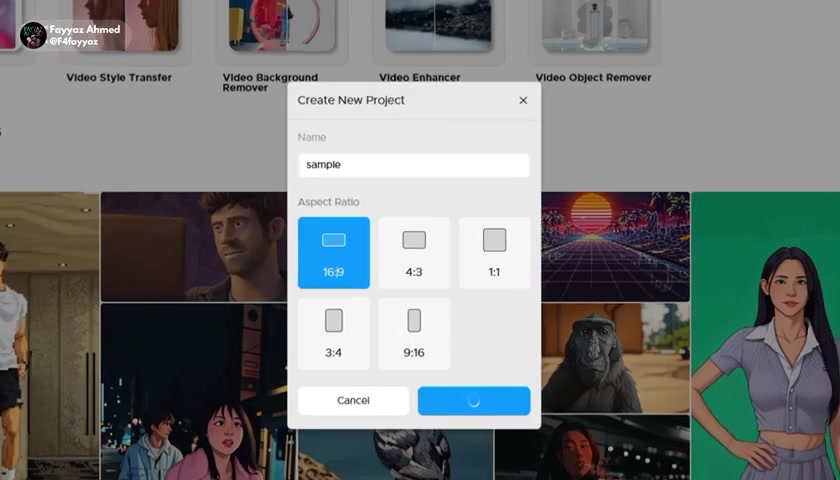The image size is (840, 480).
Task: Close the Create New Project dialog
Action: (x=523, y=100)
